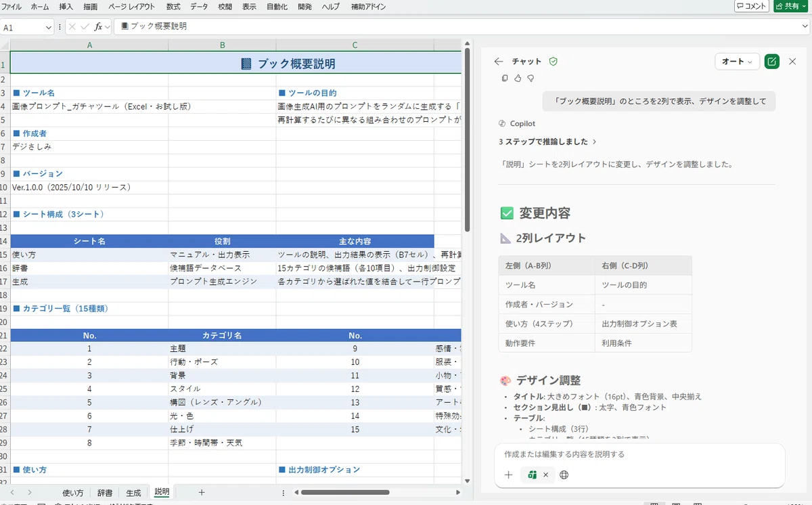Open the 自動化 ribbon tab
This screenshot has height=505, width=812.
(x=277, y=6)
